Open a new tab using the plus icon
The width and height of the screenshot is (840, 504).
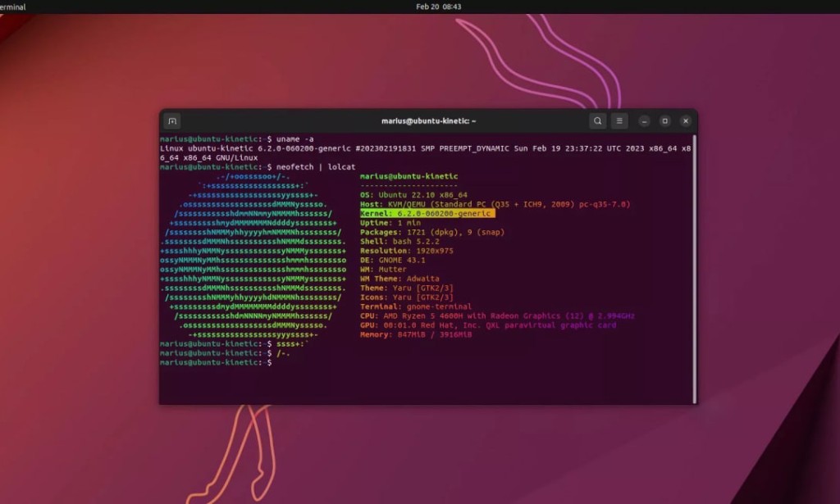click(x=171, y=120)
